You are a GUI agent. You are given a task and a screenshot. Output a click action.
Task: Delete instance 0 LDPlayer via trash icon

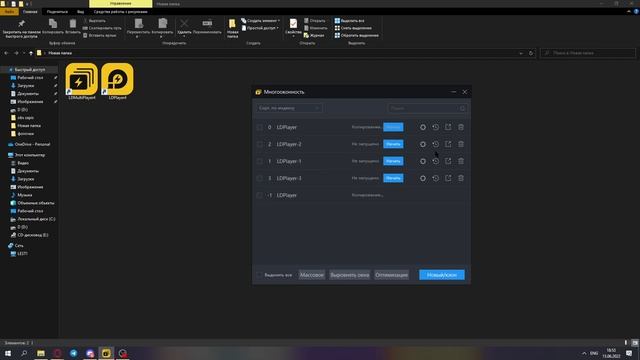point(461,127)
